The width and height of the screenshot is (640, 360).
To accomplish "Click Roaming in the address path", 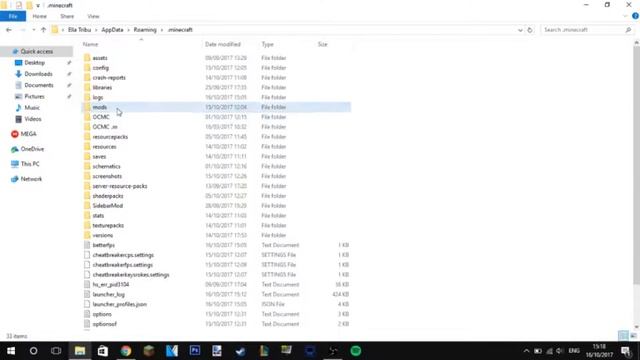I will coord(145,30).
